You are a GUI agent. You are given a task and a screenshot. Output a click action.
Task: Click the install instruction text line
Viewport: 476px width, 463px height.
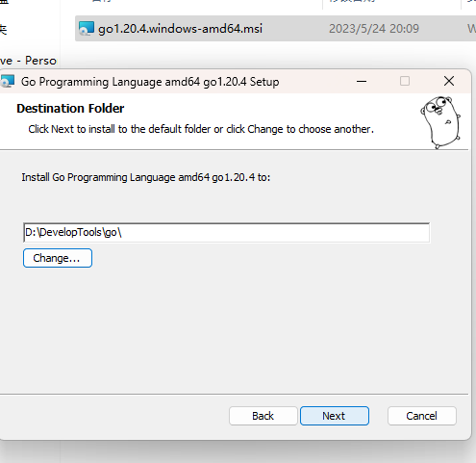coord(201,129)
